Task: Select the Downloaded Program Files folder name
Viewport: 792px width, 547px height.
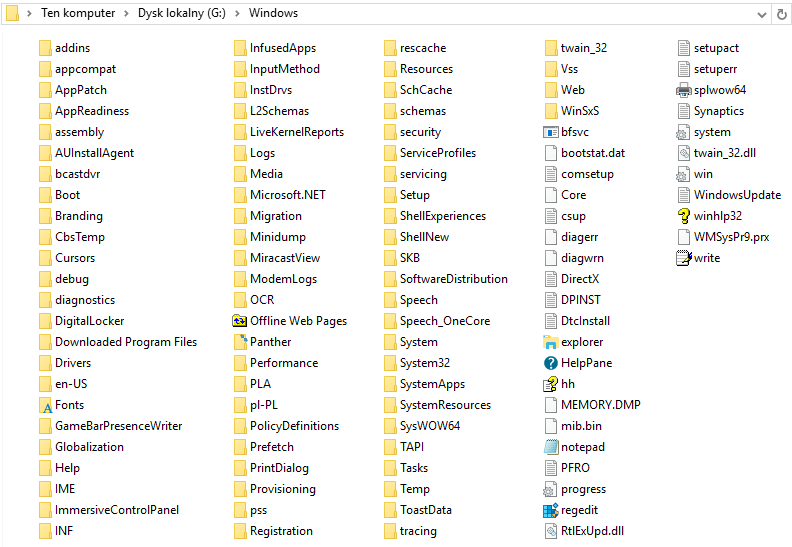Action: tap(126, 342)
